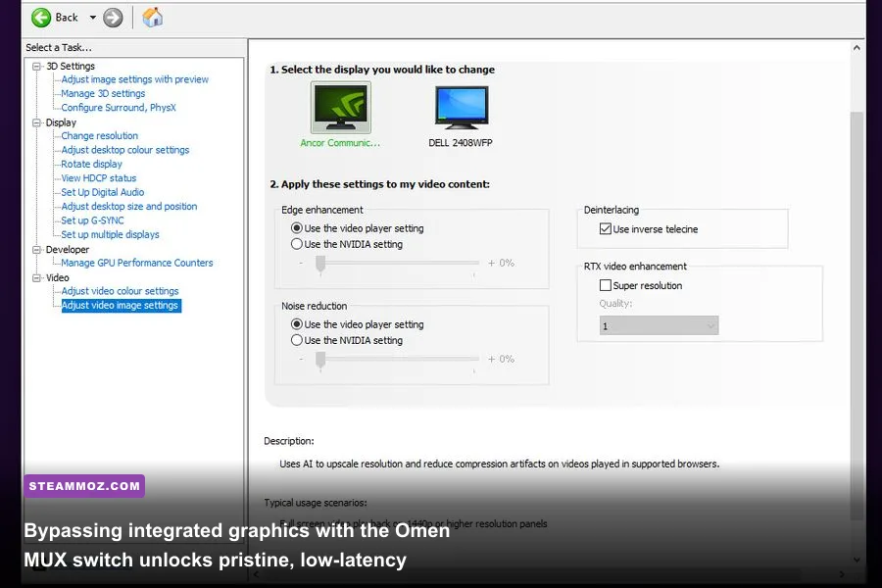Select the DELL 2408WFP display icon
The height and width of the screenshot is (588, 882).
coord(462,108)
